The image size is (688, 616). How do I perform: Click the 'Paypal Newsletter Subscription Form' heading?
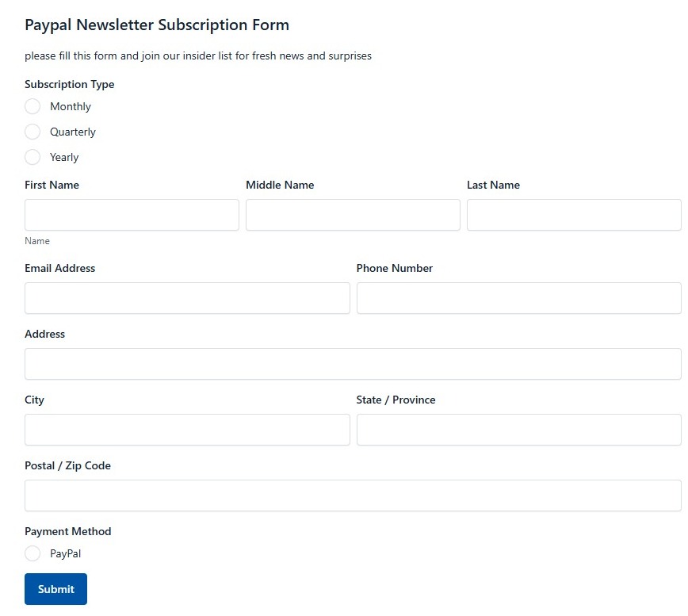(x=157, y=25)
